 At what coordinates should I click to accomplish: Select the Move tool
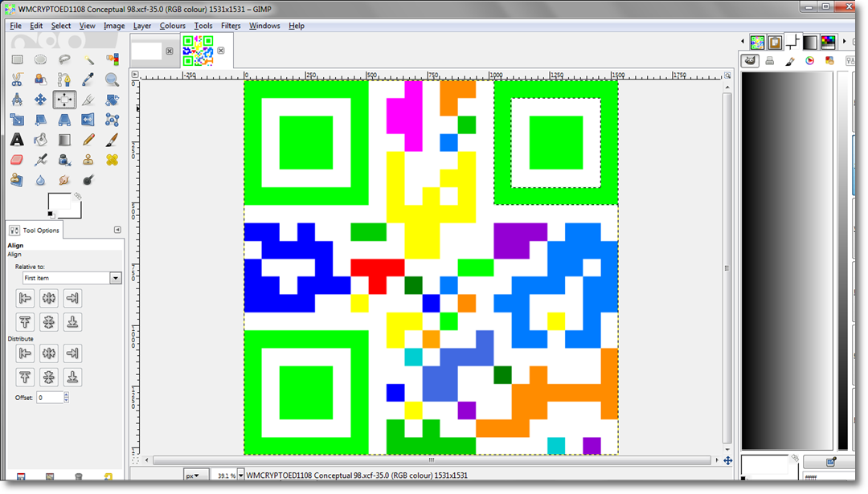click(40, 100)
